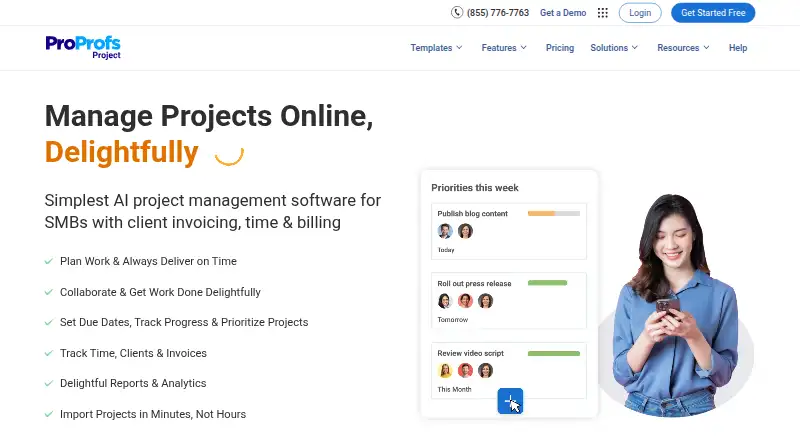Click the checkmark beside Track Time, Clients & Invoices
Image resolution: width=800 pixels, height=440 pixels.
pos(49,353)
